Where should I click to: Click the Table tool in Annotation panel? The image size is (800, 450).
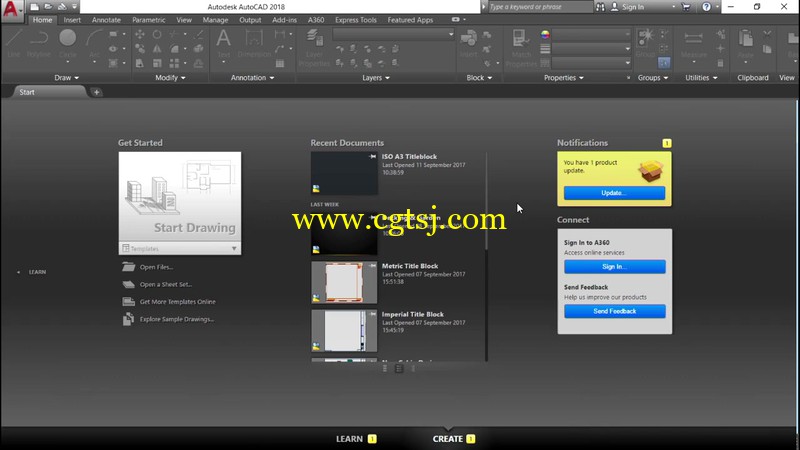click(280, 64)
